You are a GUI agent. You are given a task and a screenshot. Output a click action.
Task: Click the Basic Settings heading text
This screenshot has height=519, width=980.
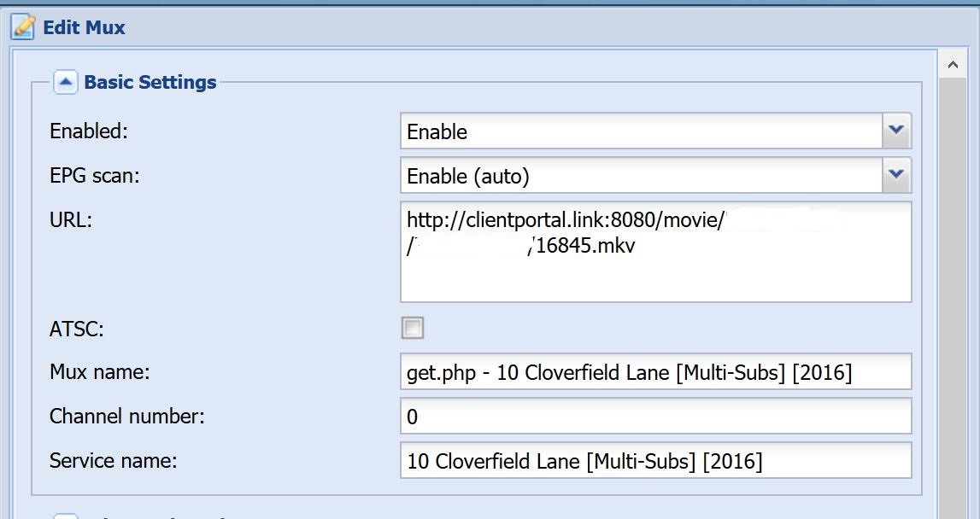[x=150, y=82]
